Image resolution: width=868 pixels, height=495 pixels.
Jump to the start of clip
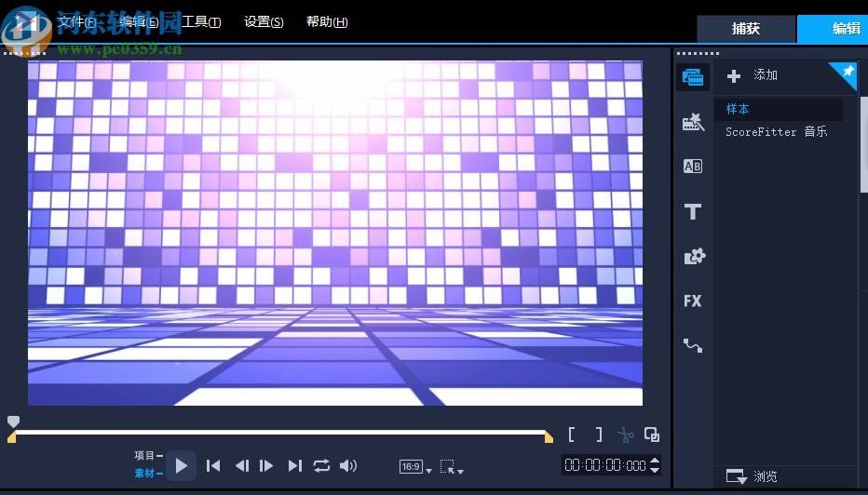(x=213, y=465)
